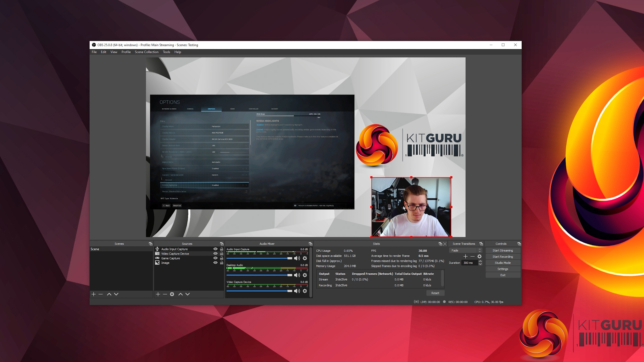The image size is (644, 362).
Task: Undock the Audio Mixer panel
Action: click(x=310, y=244)
